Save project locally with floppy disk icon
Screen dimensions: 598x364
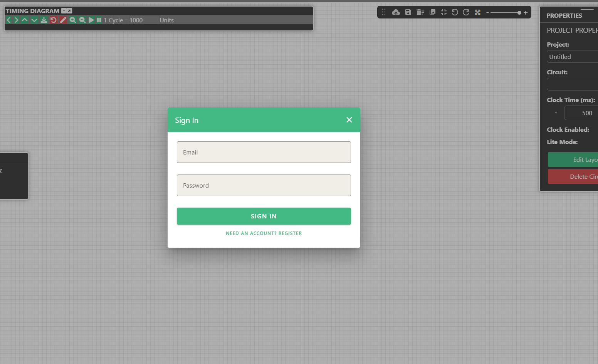pyautogui.click(x=408, y=12)
